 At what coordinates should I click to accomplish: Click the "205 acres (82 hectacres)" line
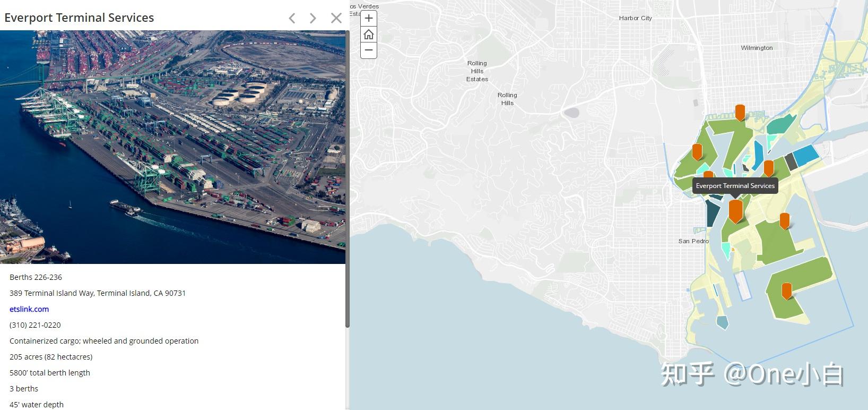coord(51,357)
